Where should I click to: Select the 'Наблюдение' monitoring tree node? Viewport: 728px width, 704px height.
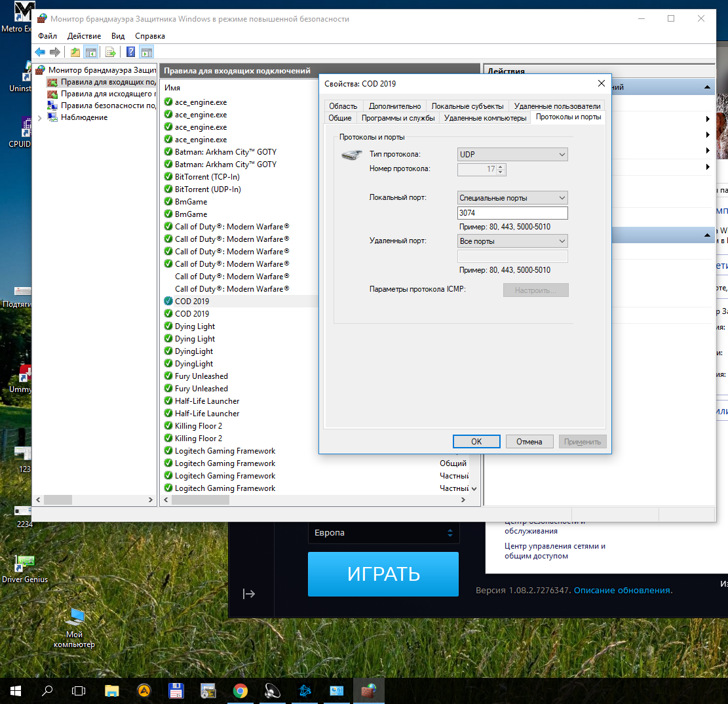click(x=84, y=117)
